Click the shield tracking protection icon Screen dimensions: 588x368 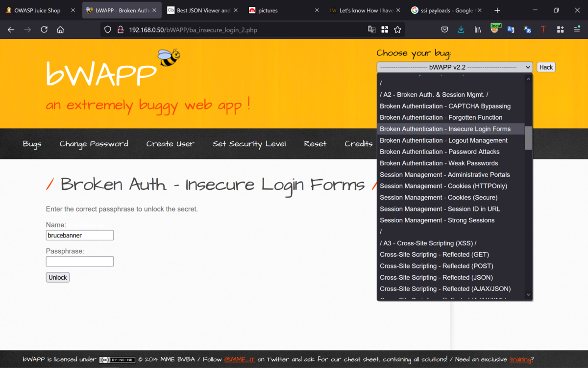click(x=107, y=29)
